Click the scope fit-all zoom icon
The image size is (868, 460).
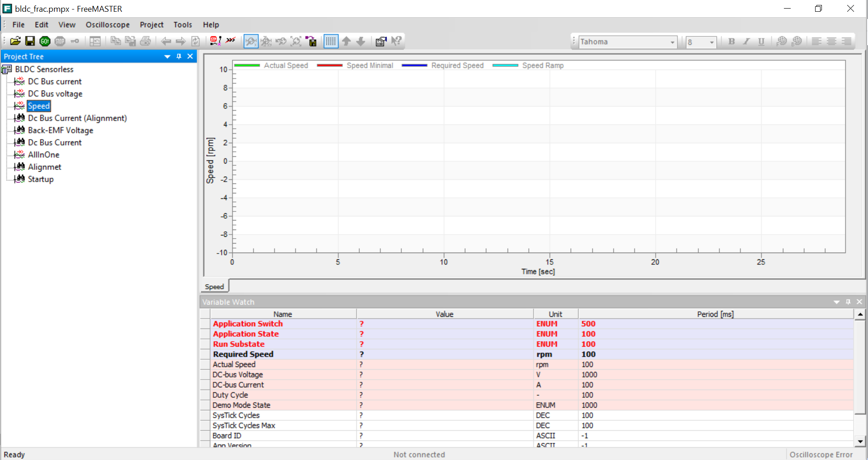[296, 41]
